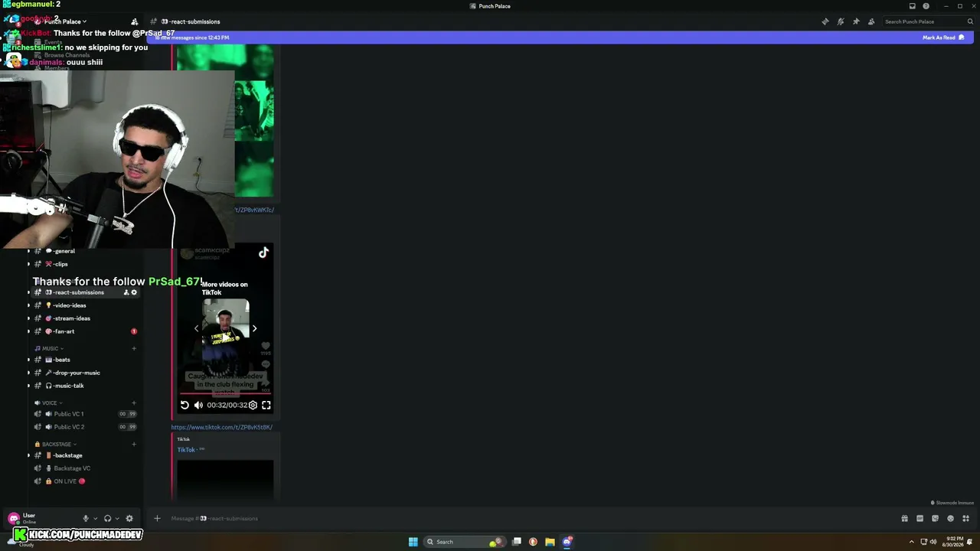This screenshot has height=551, width=980.
Task: Select the -react-submissions channel
Action: (84, 292)
